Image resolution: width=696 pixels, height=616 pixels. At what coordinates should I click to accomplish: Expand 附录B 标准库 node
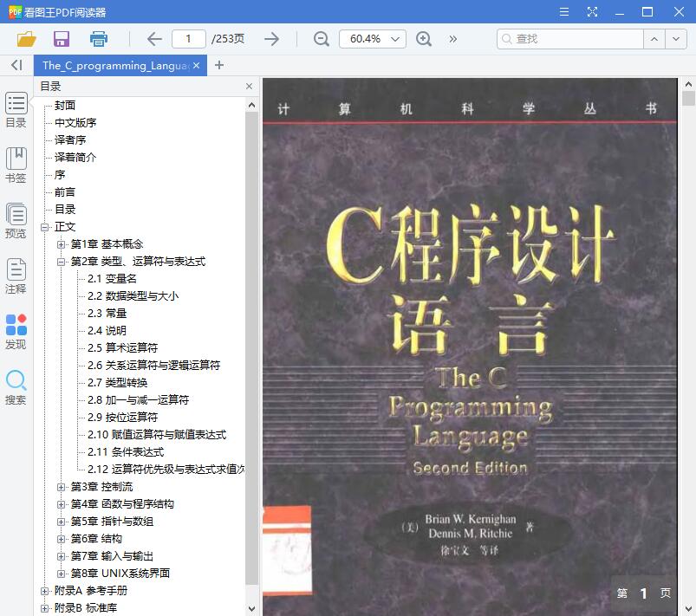coord(44,608)
